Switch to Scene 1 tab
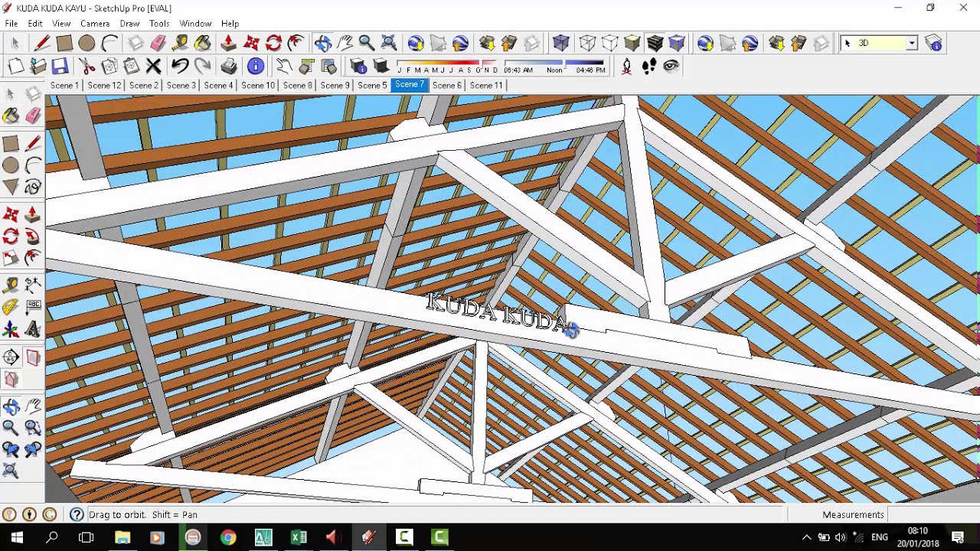 click(x=64, y=85)
